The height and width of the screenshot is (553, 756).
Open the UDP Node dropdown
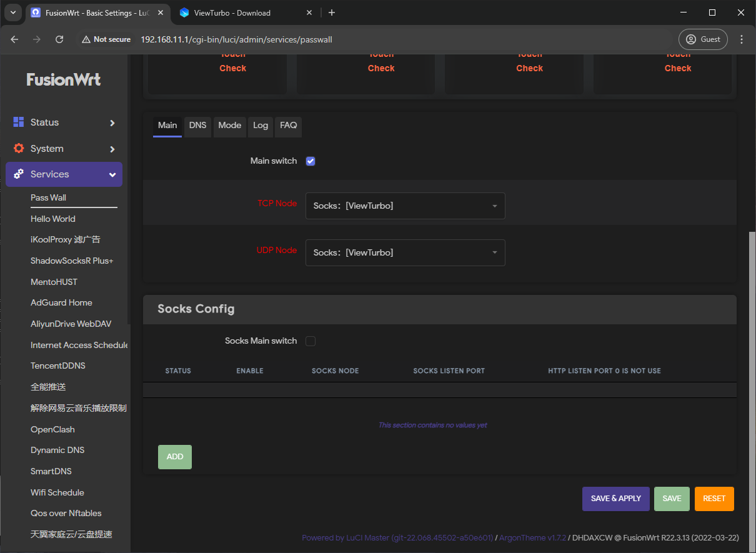point(405,253)
